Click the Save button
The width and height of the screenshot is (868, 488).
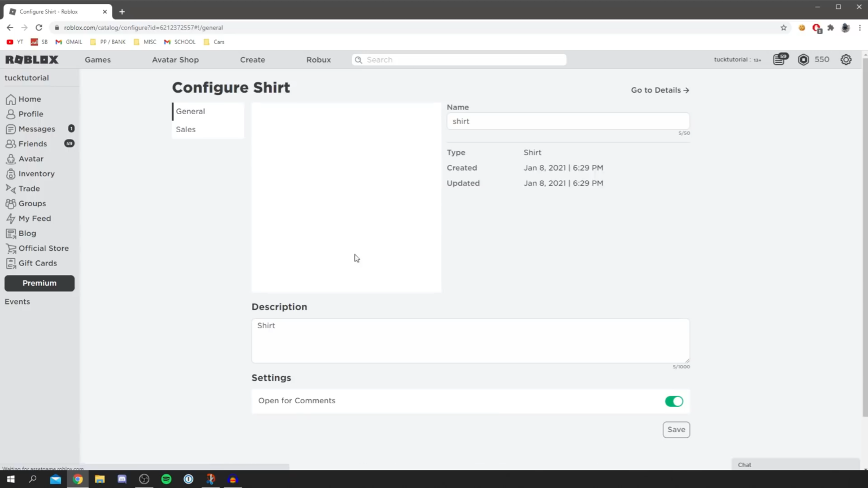[676, 429]
